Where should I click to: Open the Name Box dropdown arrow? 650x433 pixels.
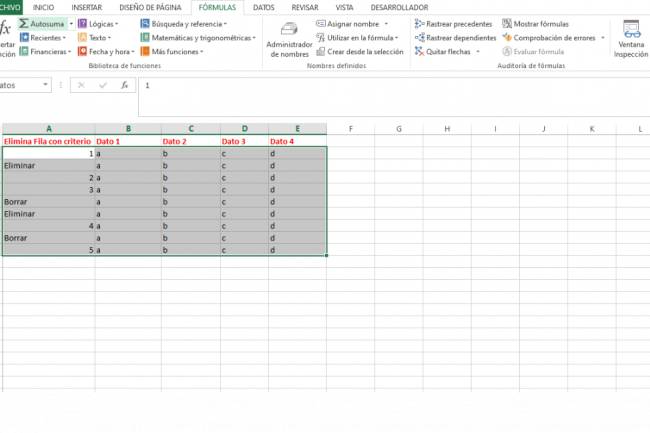tap(46, 86)
